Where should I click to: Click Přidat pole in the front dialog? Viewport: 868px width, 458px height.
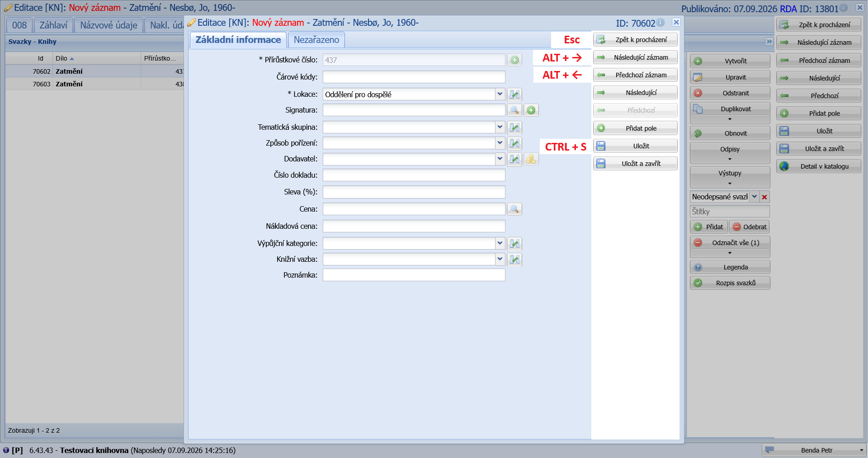(x=636, y=128)
